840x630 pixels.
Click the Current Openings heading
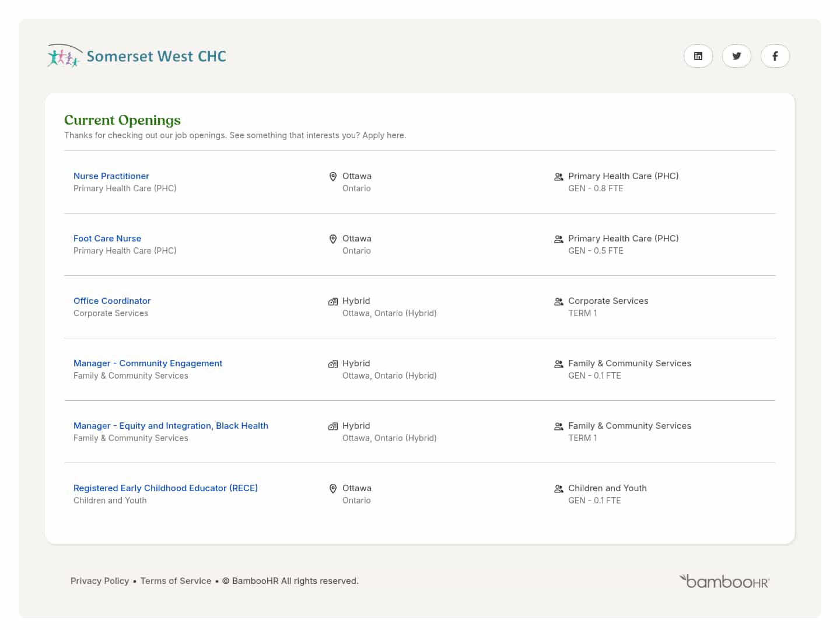point(123,120)
